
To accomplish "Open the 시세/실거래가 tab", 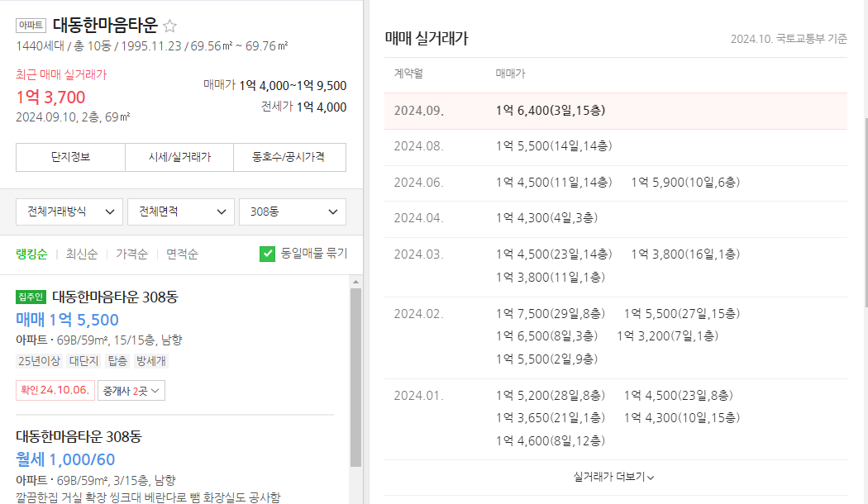I will pyautogui.click(x=179, y=157).
